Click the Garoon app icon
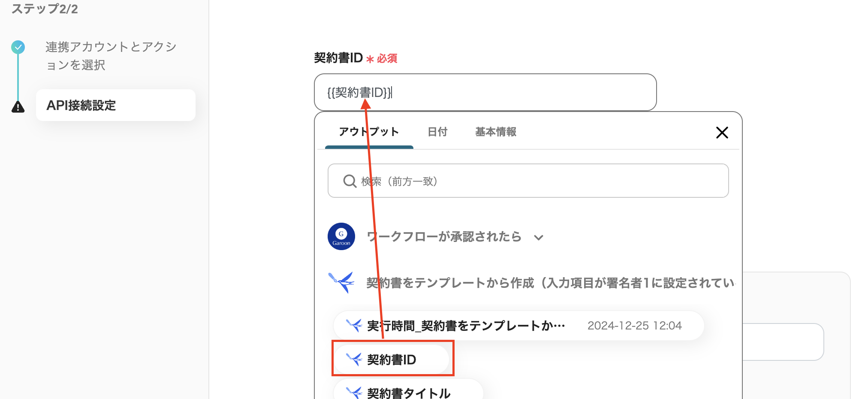Image resolution: width=868 pixels, height=399 pixels. 341,236
